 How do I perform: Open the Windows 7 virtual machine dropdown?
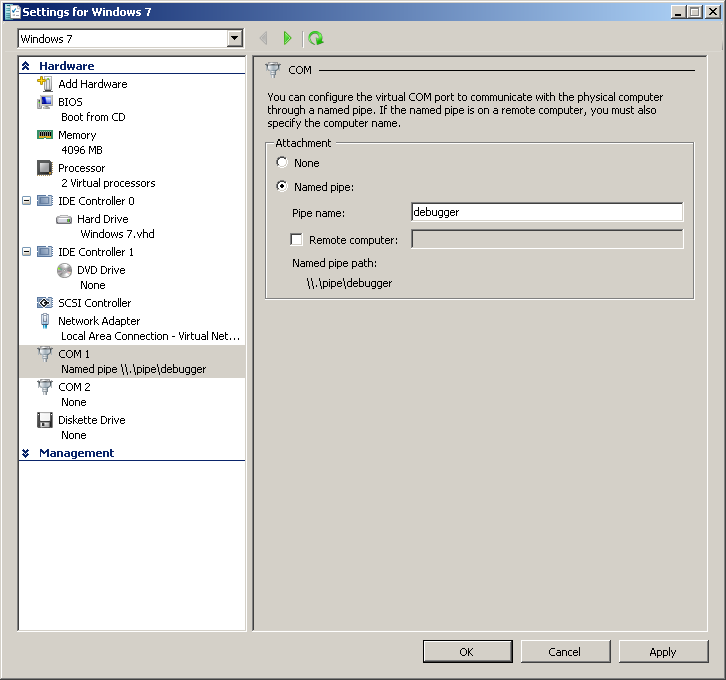[x=235, y=38]
